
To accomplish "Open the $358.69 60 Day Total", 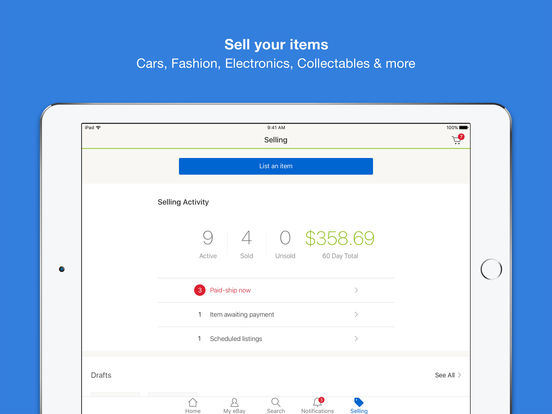I will pos(340,244).
